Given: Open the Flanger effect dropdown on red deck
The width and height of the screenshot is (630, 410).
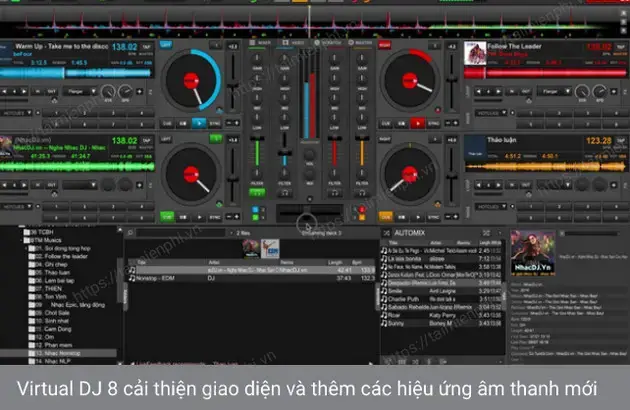Looking at the screenshot, I should pos(554,92).
